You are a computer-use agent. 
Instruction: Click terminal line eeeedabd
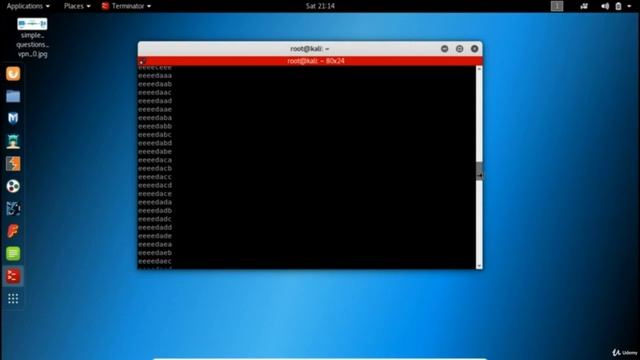tap(155, 143)
